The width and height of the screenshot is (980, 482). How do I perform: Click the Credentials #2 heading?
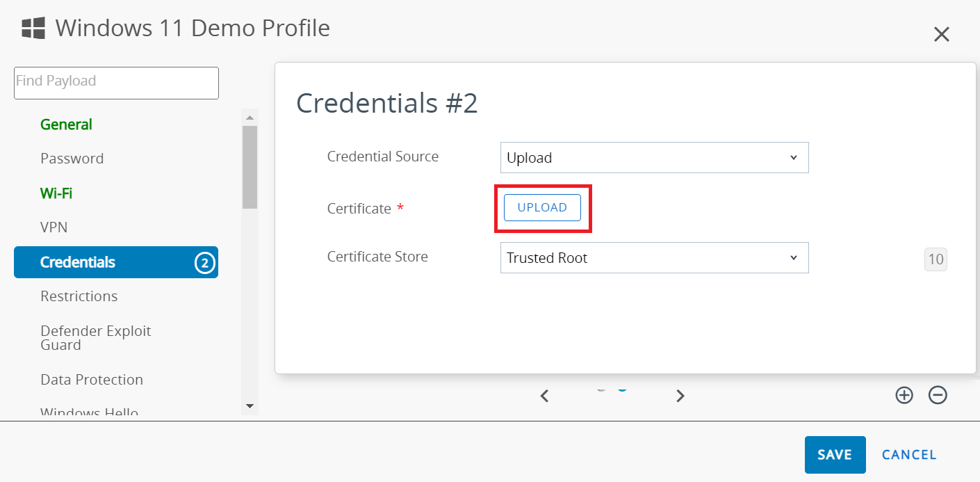[x=387, y=103]
